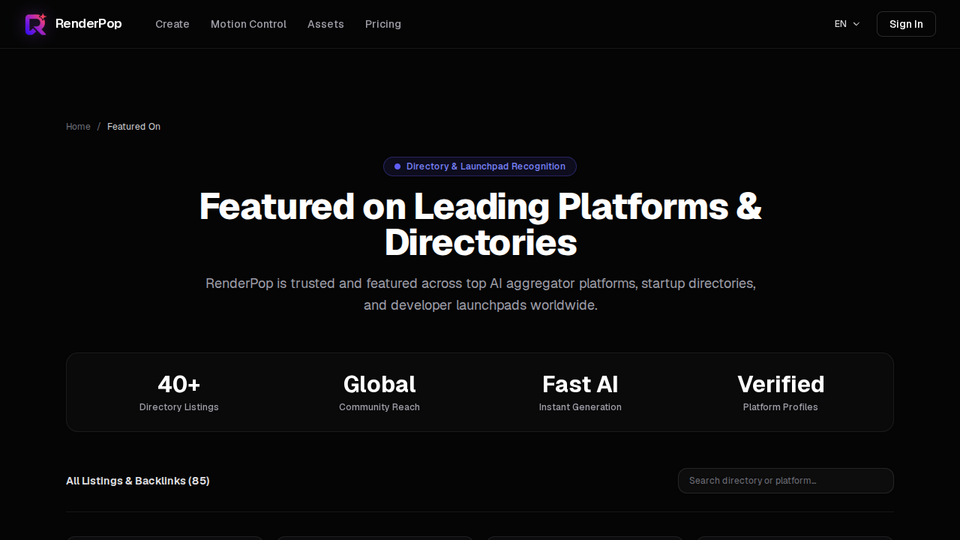960x540 pixels.
Task: Open the Motion Control menu item
Action: tap(248, 24)
